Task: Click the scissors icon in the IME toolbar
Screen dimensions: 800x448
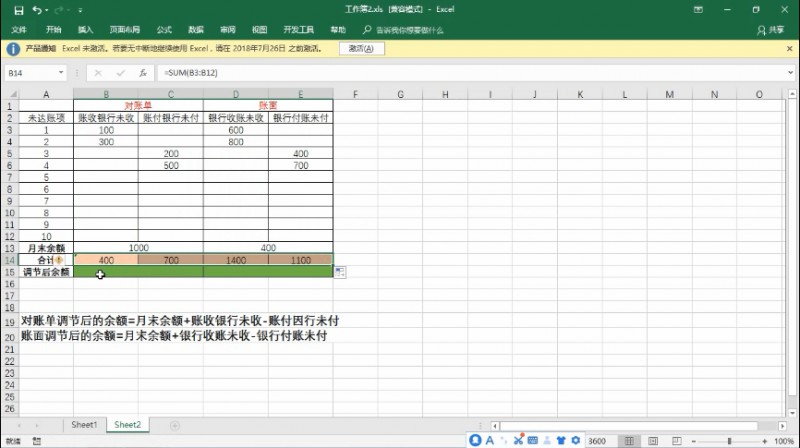Action: 518,440
